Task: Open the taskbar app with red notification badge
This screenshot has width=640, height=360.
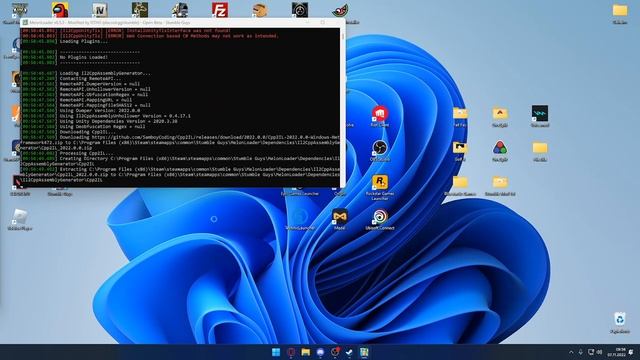Action: (335, 352)
